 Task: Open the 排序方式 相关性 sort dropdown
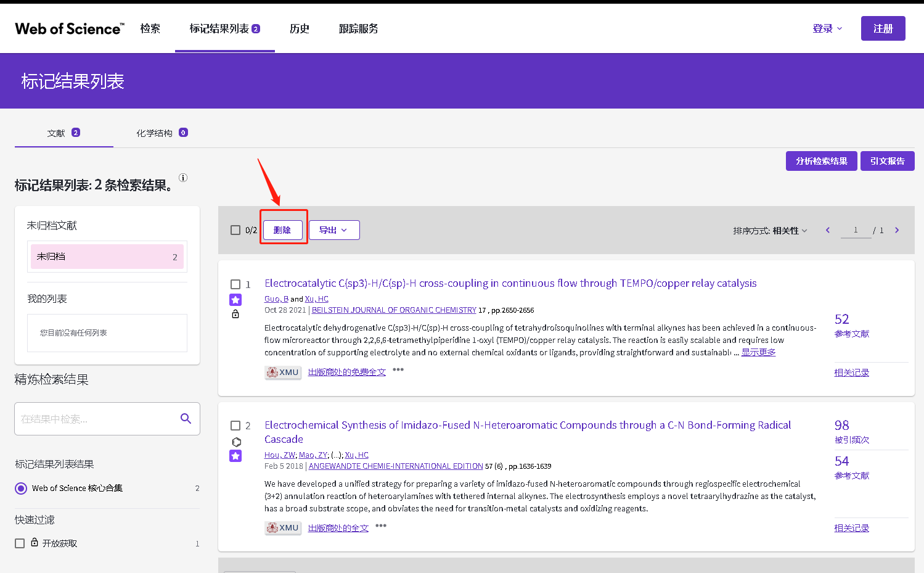click(770, 231)
